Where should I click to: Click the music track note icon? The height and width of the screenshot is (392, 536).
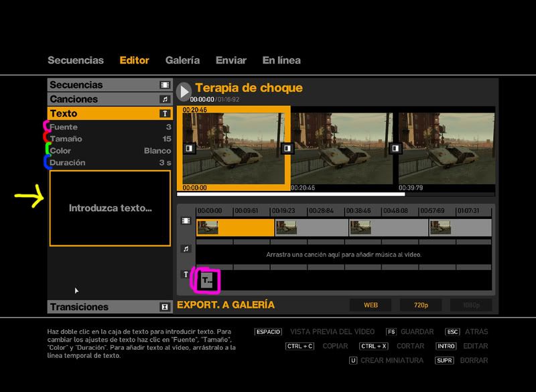pos(186,249)
